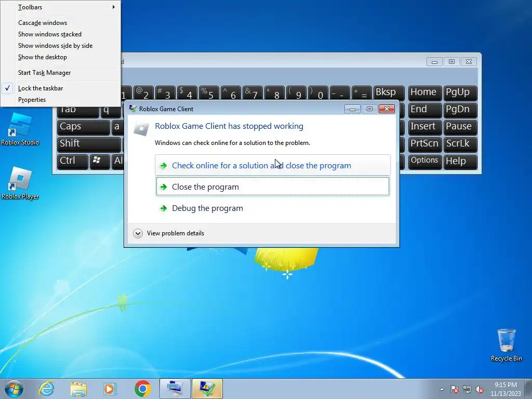The width and height of the screenshot is (532, 399).
Task: Choose Show windows side by side
Action: [60, 46]
